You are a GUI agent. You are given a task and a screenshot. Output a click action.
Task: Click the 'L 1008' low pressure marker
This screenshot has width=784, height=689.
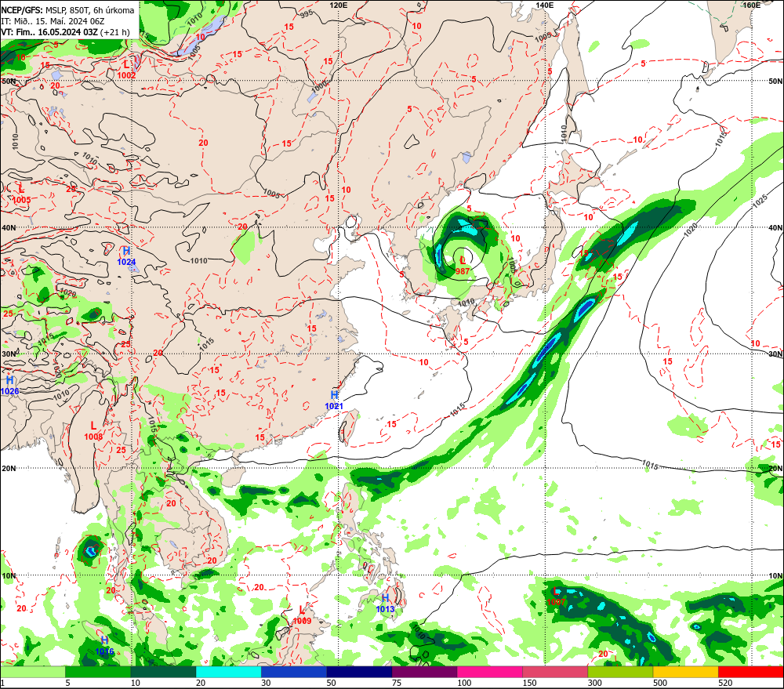[x=93, y=431]
